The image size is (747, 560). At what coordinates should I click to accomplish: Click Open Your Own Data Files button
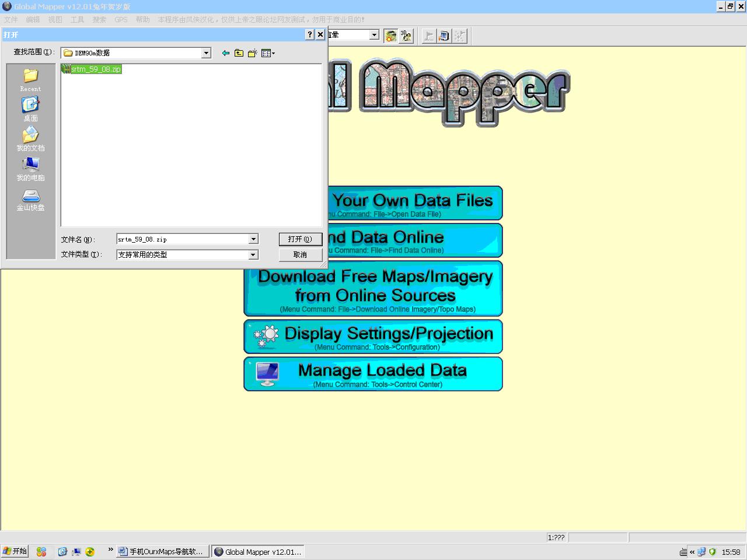pos(414,203)
